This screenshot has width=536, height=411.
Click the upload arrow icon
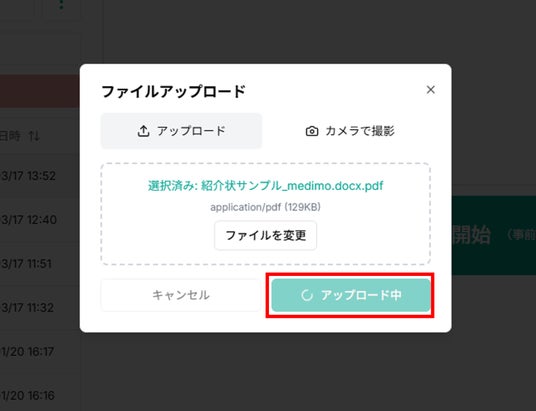(x=143, y=131)
